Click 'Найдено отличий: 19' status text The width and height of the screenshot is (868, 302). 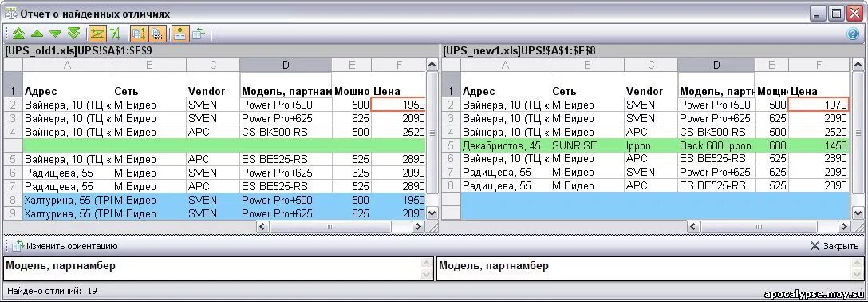tap(53, 290)
